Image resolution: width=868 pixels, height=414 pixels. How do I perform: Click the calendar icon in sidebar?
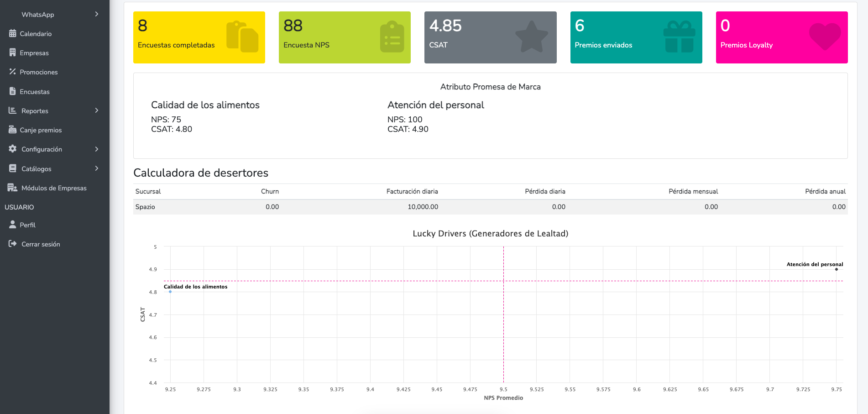point(12,33)
